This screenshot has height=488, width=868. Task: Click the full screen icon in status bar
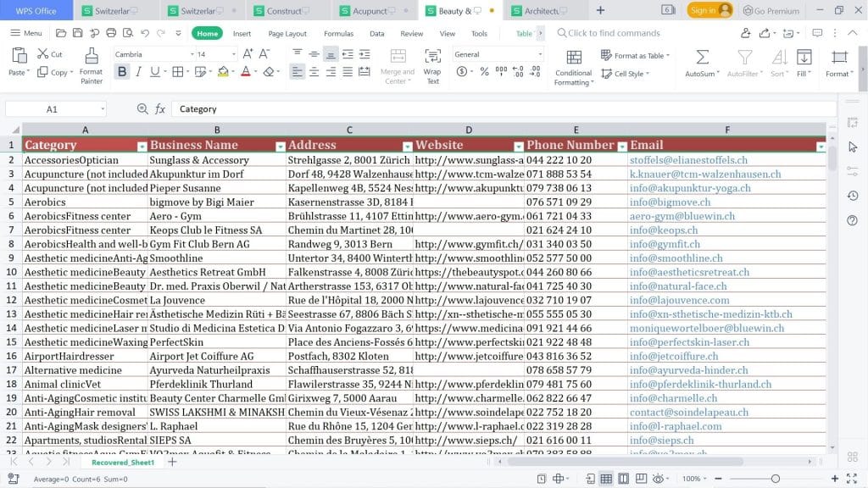(x=852, y=479)
